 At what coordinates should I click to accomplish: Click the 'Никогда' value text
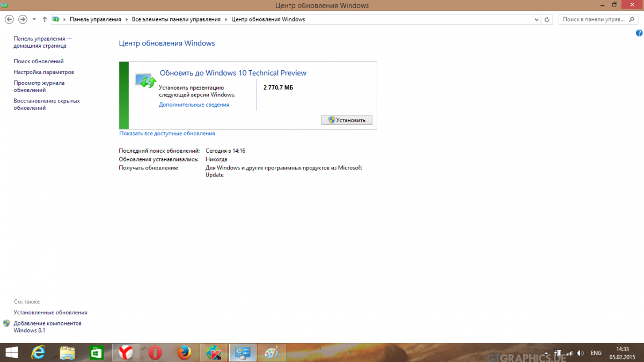tap(216, 159)
